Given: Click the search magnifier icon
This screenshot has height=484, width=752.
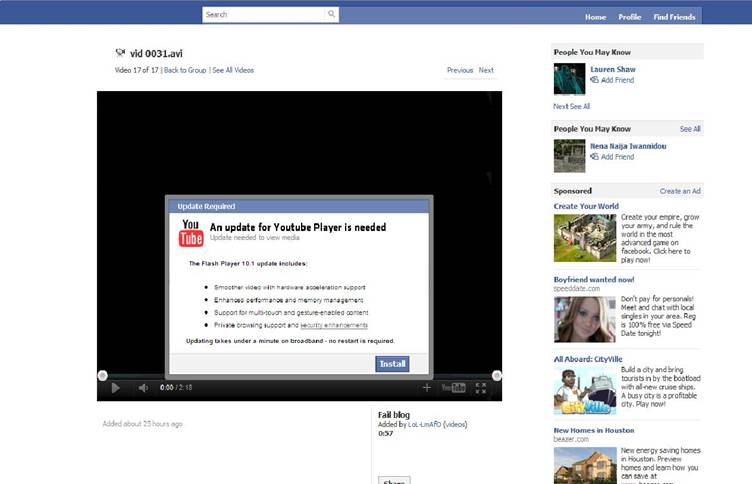Looking at the screenshot, I should tap(331, 14).
